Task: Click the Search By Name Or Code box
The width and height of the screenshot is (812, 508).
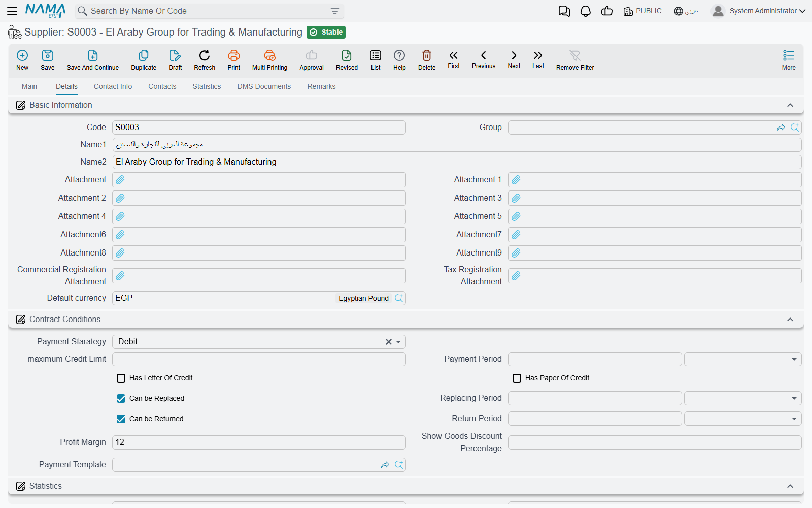Action: (210, 11)
